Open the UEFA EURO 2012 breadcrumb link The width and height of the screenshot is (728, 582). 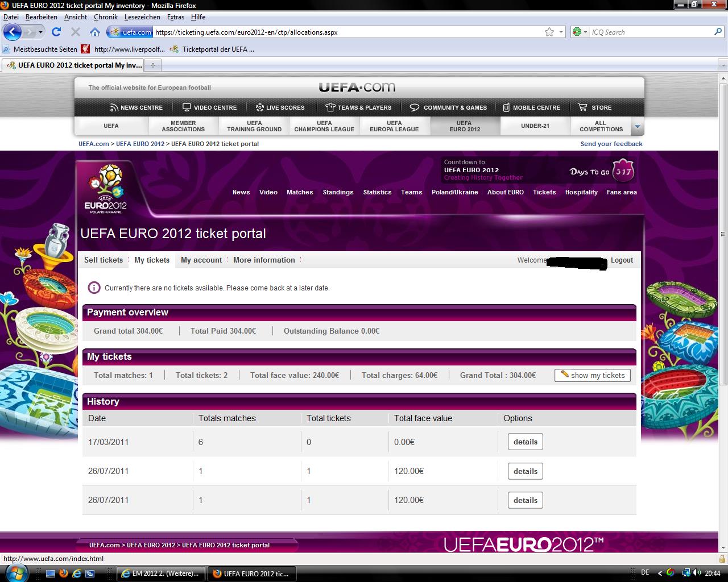[140, 144]
